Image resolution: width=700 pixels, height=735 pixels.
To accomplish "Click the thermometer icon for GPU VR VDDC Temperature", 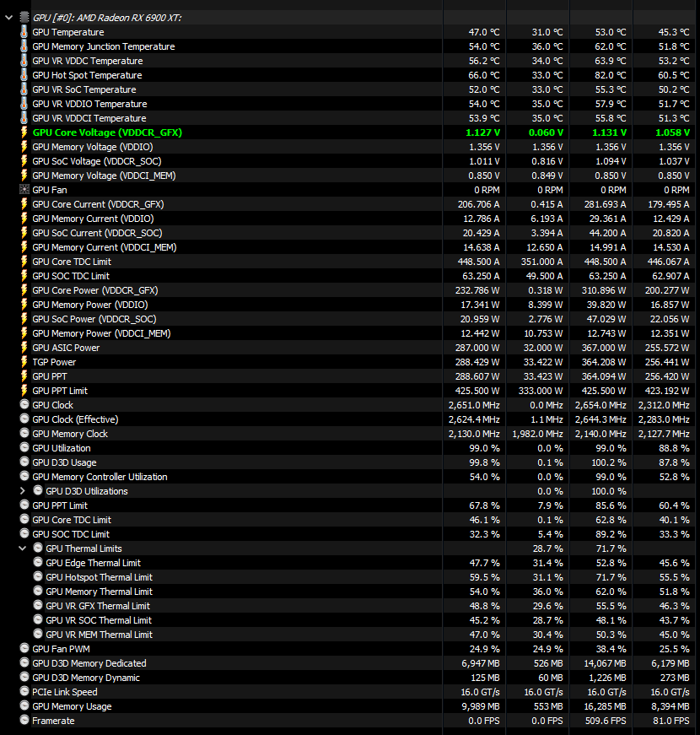I will tap(24, 61).
